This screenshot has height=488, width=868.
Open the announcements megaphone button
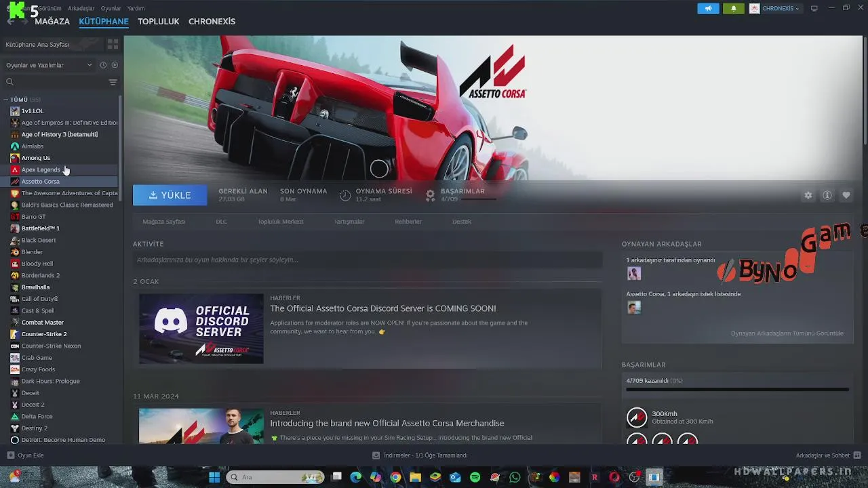708,8
